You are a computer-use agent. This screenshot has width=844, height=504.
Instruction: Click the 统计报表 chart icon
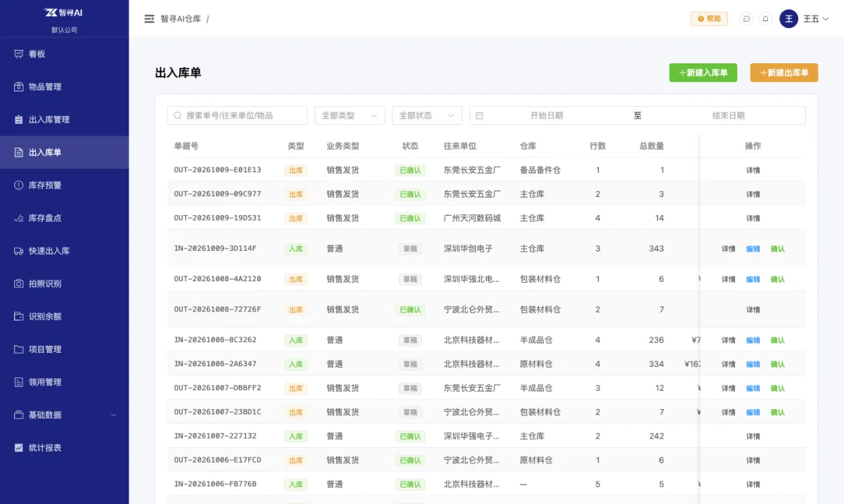tap(19, 448)
